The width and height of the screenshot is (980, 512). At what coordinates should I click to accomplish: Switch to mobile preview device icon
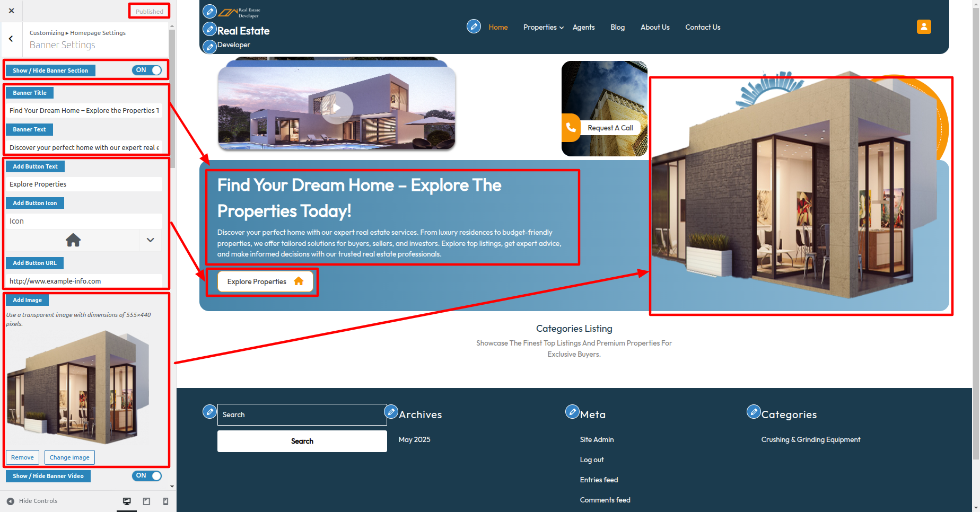(x=165, y=501)
